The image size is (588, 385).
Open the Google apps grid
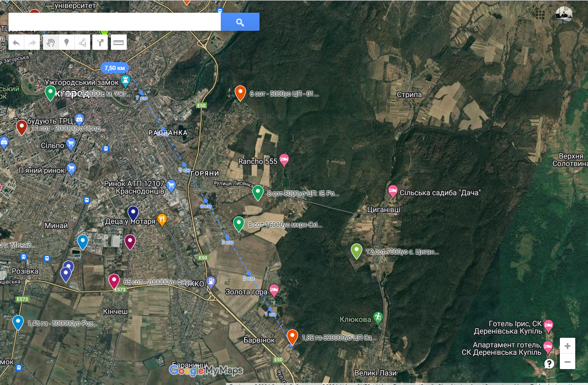pyautogui.click(x=540, y=14)
